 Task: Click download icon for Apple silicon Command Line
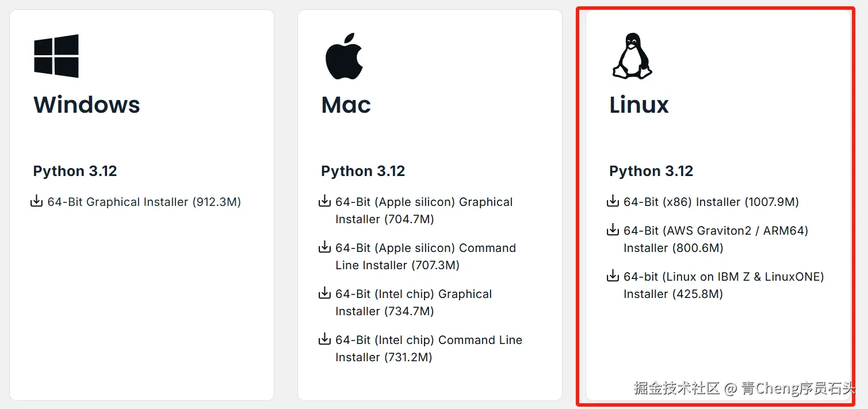pos(325,247)
